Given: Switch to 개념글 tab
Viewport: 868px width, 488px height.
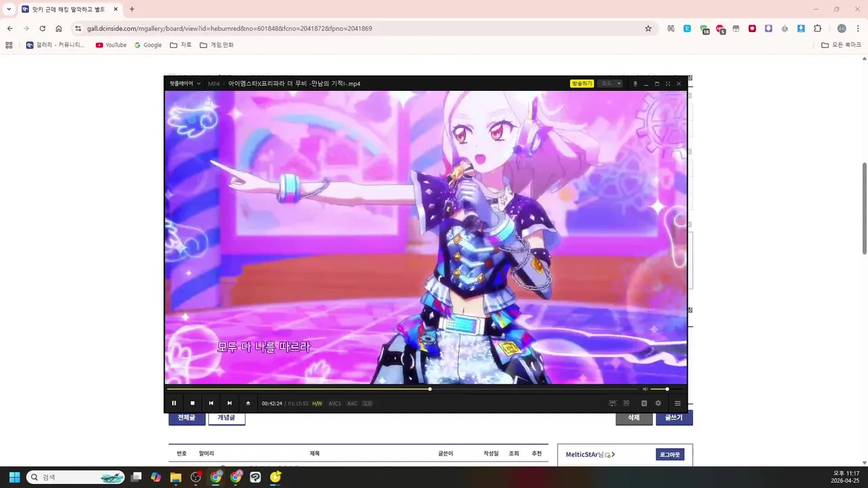Looking at the screenshot, I should [226, 418].
